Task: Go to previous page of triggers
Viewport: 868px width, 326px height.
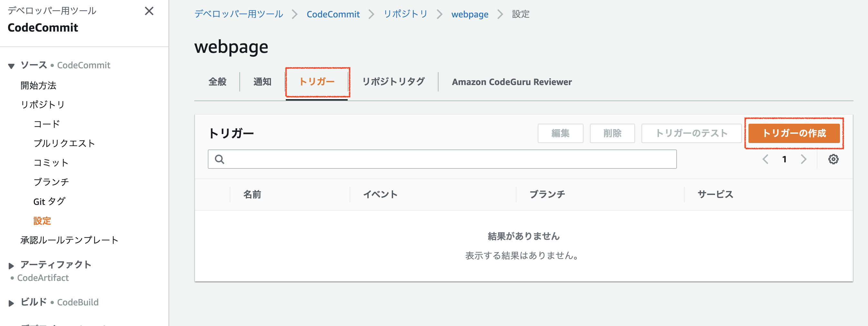Action: pos(765,159)
